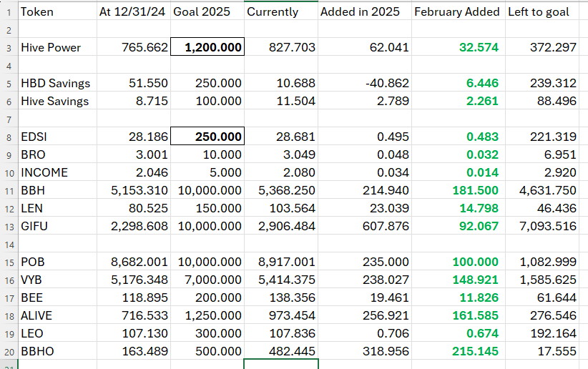Select the 256.921 ALIVE added cell
588x369 pixels.
coord(365,315)
